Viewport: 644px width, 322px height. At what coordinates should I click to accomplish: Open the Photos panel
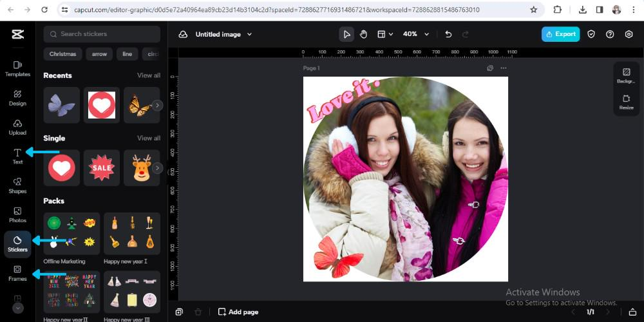(17, 215)
